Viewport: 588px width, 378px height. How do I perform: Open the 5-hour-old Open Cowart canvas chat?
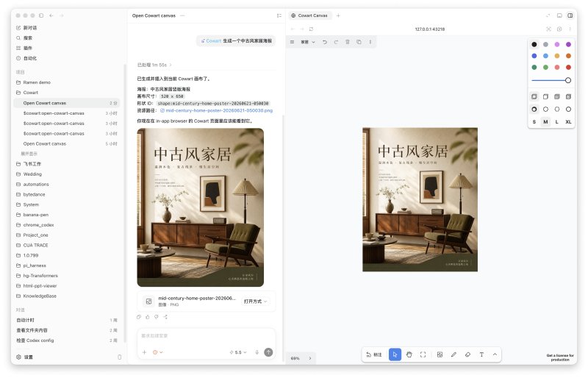67,143
